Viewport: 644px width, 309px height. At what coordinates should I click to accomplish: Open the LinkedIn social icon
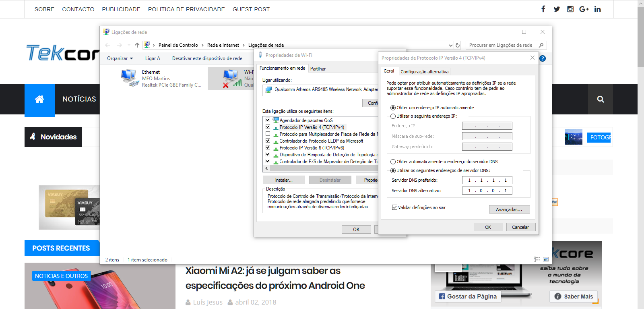(598, 9)
